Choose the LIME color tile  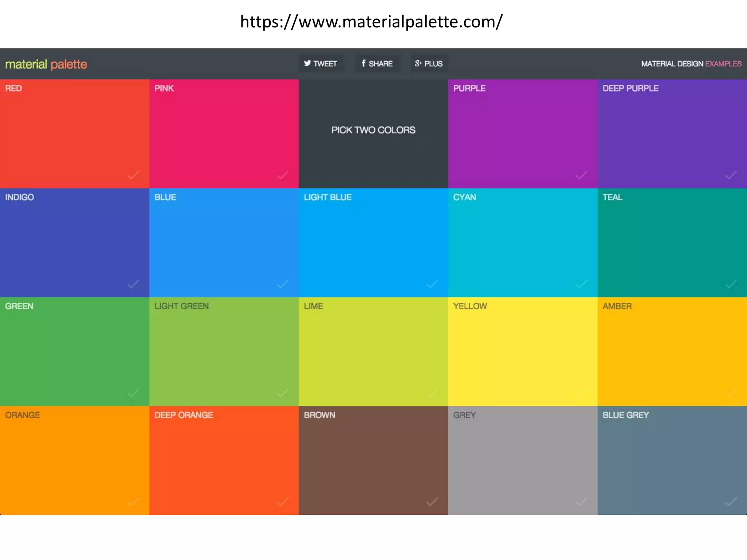coord(373,352)
